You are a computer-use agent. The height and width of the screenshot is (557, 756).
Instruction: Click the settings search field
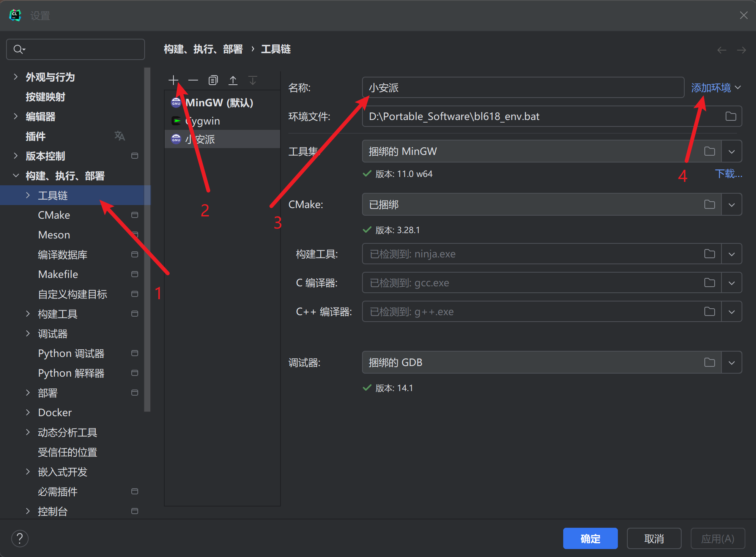(x=76, y=49)
